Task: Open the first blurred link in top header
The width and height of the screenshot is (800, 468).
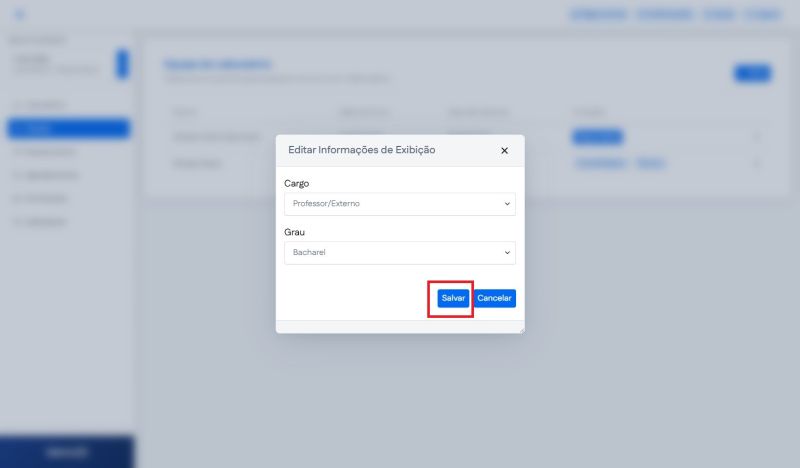Action: point(598,15)
